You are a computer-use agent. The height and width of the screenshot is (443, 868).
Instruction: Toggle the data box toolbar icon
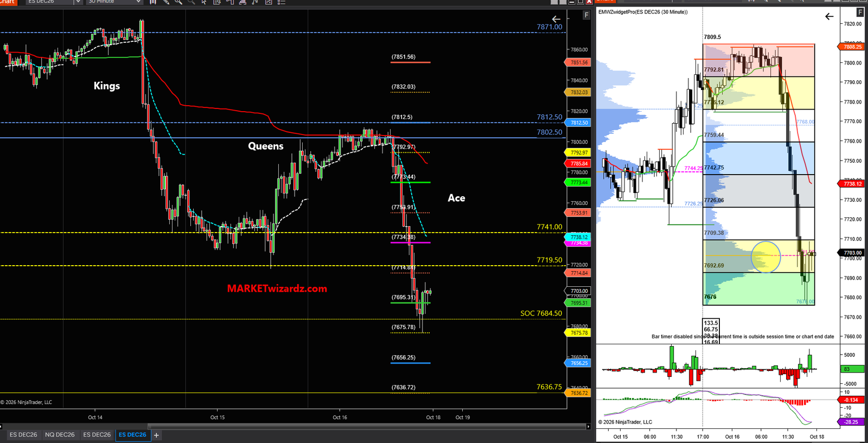pos(217,2)
